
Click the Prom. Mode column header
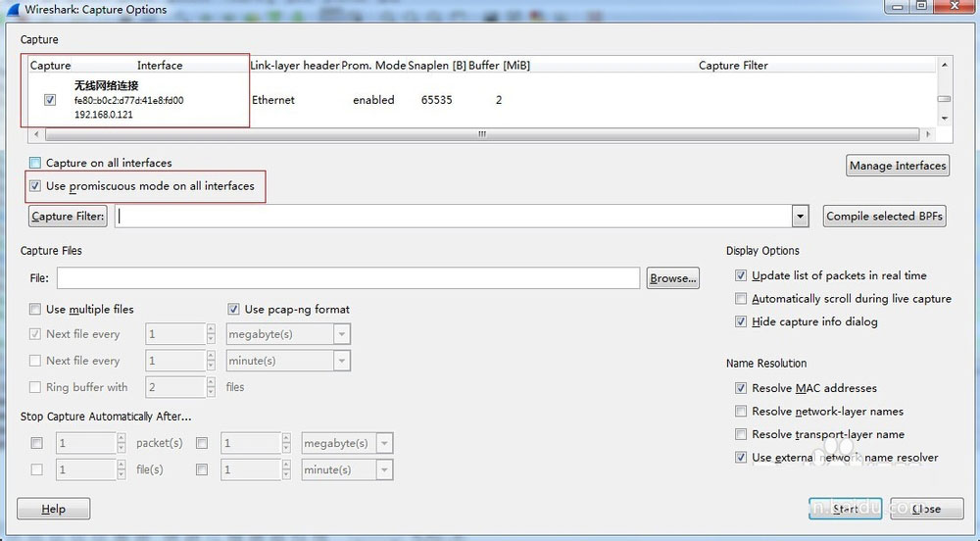tap(373, 66)
